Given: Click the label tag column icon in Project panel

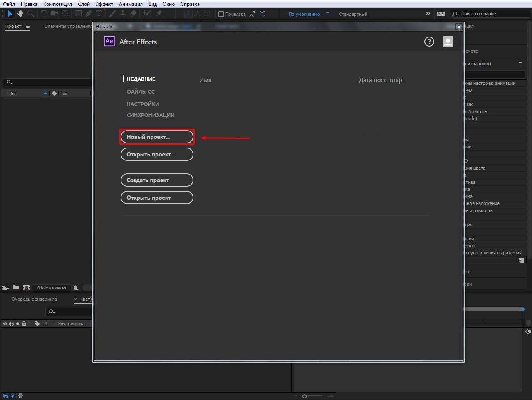Looking at the screenshot, I should pyautogui.click(x=54, y=93).
